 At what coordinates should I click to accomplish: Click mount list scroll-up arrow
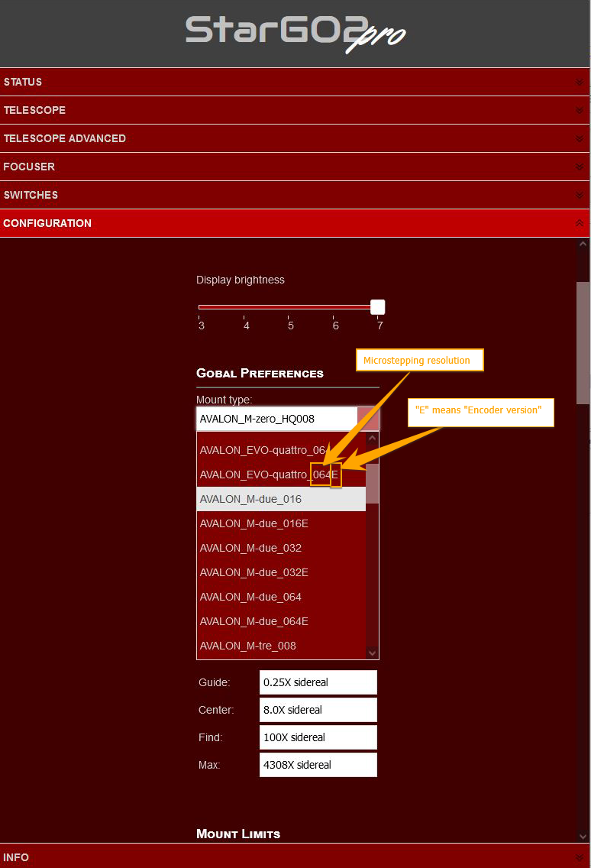click(373, 439)
